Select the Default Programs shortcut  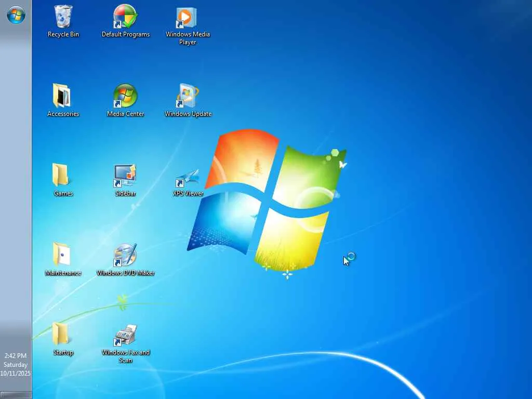(x=126, y=21)
